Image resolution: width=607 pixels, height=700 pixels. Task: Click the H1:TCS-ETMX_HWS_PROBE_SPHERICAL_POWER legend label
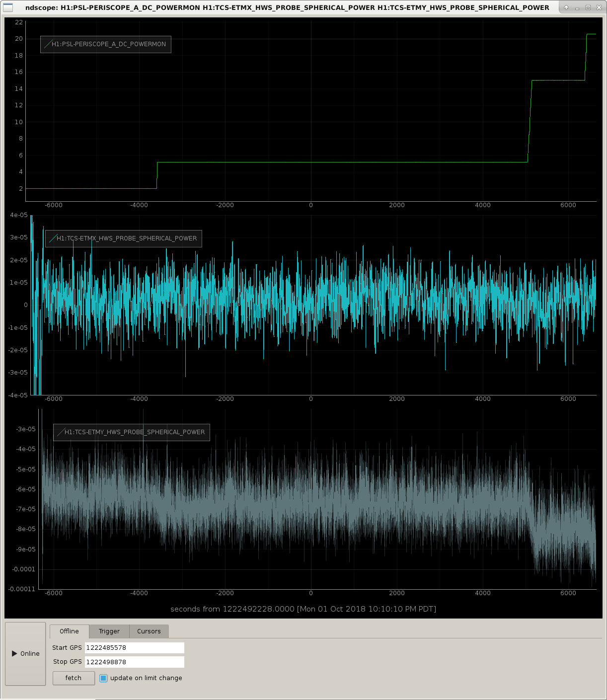[x=127, y=238]
